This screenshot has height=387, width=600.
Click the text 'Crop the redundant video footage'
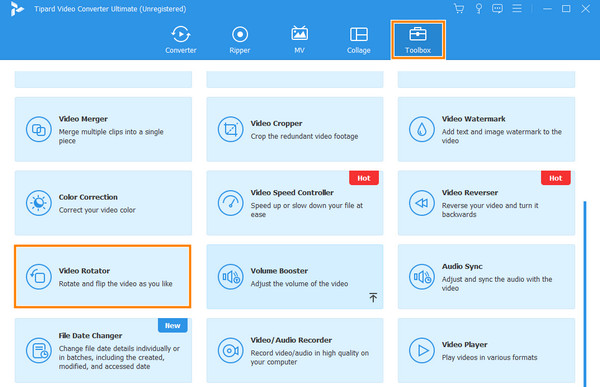tap(304, 136)
